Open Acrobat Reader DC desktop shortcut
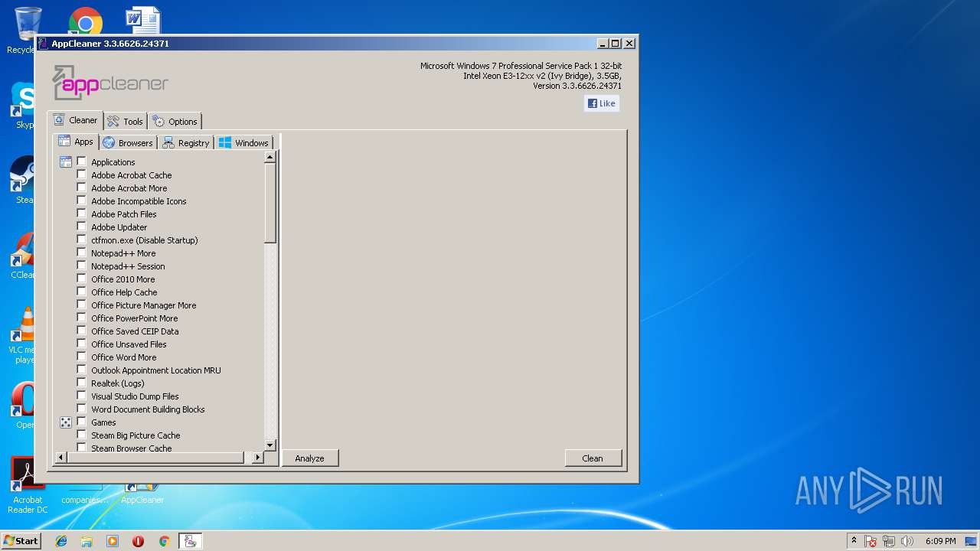 coord(28,486)
